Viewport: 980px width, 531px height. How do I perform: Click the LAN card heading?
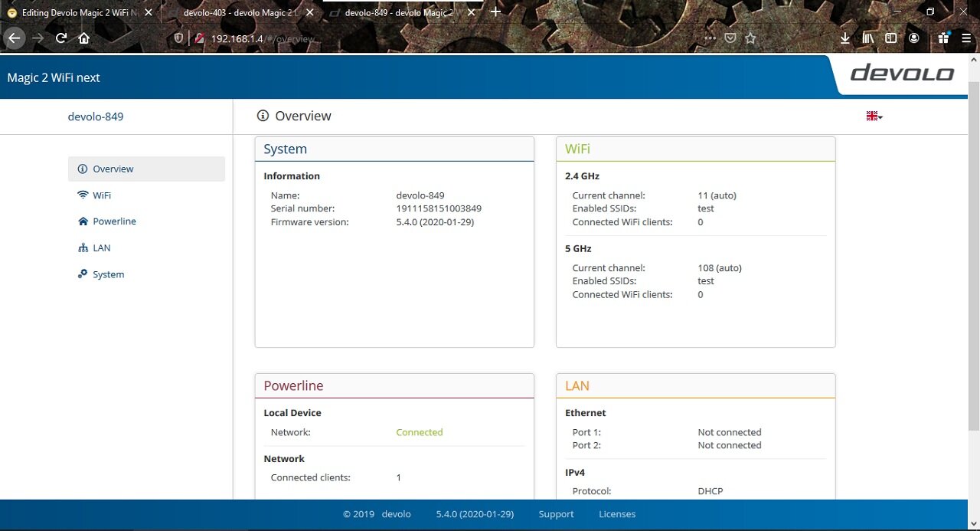pyautogui.click(x=577, y=386)
